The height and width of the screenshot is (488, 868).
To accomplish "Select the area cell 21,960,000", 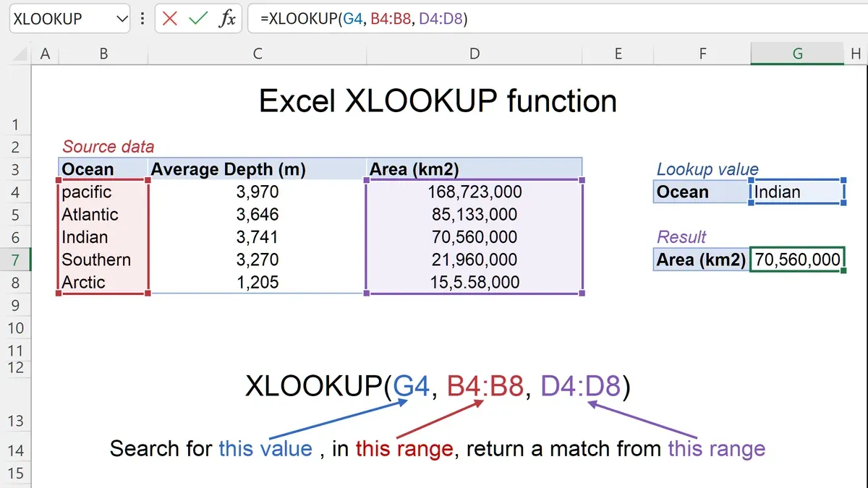I will 474,260.
